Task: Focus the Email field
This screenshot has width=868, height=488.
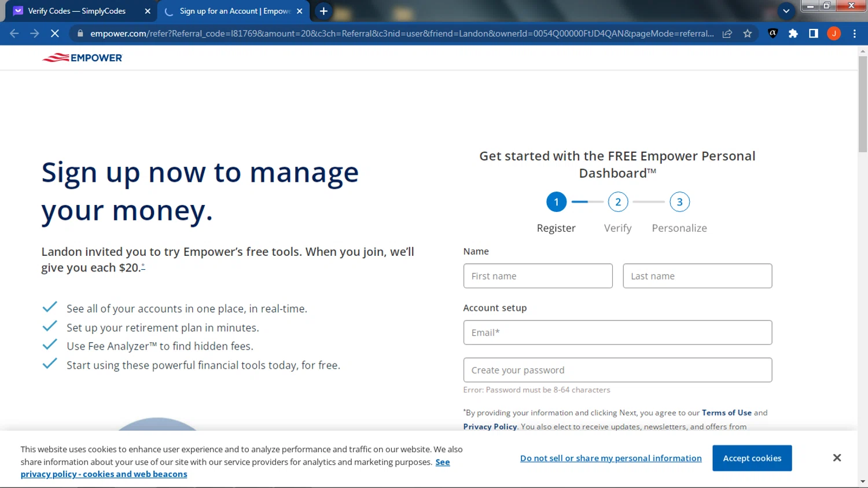Action: tap(617, 333)
